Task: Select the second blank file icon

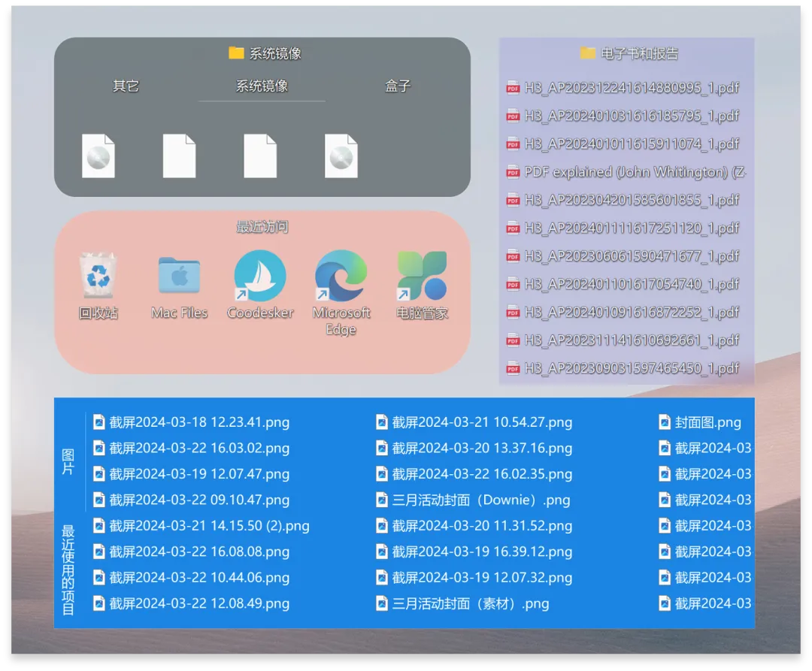Action: tap(260, 156)
